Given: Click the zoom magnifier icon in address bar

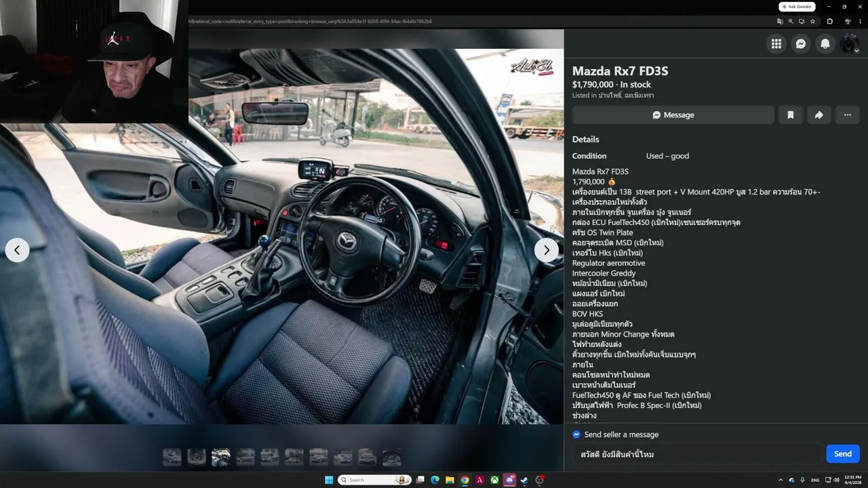Looking at the screenshot, I should pos(791,21).
